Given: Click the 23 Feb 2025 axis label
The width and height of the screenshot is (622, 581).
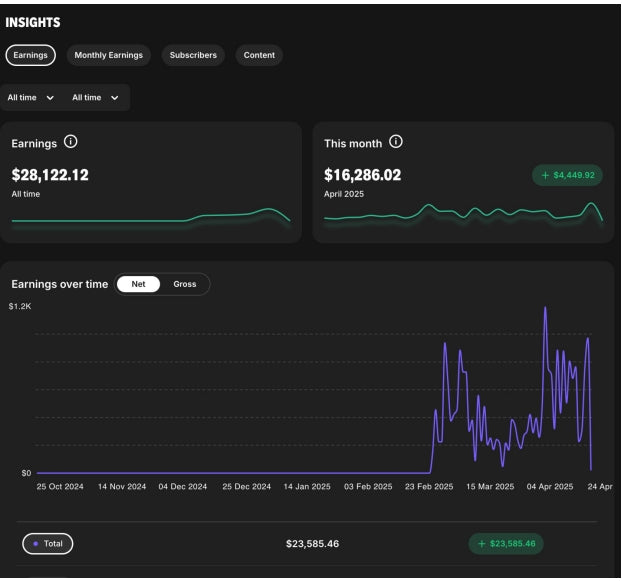Looking at the screenshot, I should pyautogui.click(x=429, y=487).
